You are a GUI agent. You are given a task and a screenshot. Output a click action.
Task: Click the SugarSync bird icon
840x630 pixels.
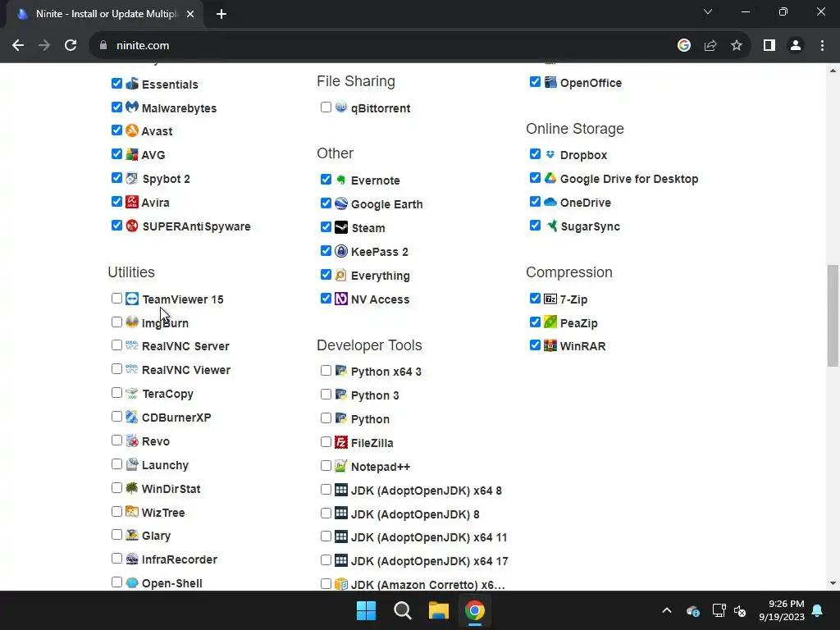[551, 226]
